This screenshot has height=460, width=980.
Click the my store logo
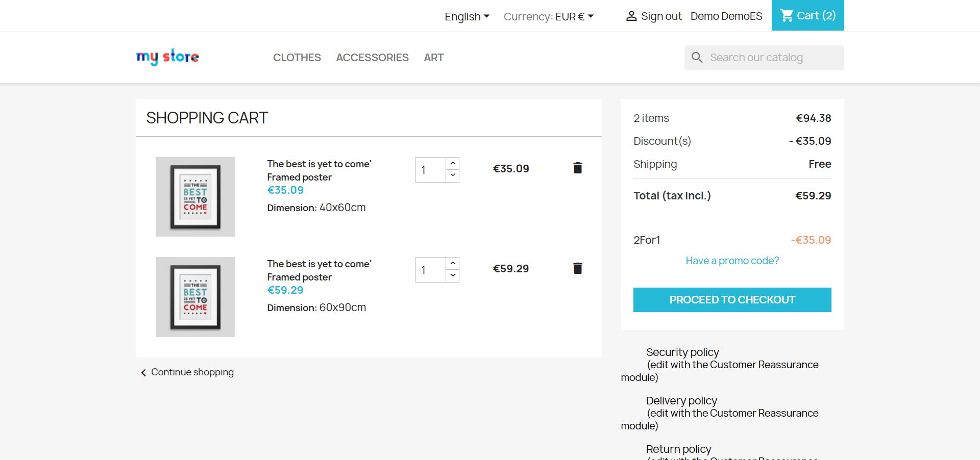167,57
